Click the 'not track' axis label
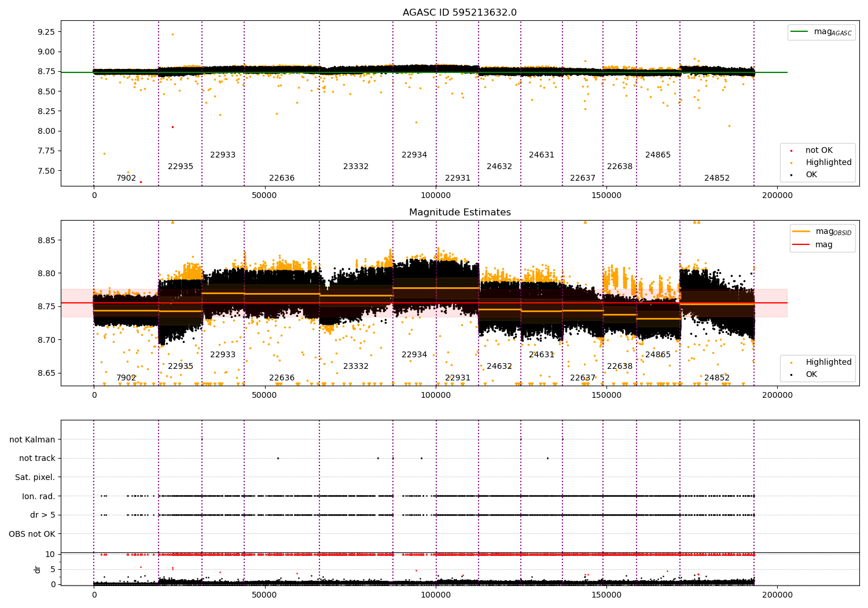This screenshot has height=608, width=868. [x=37, y=459]
